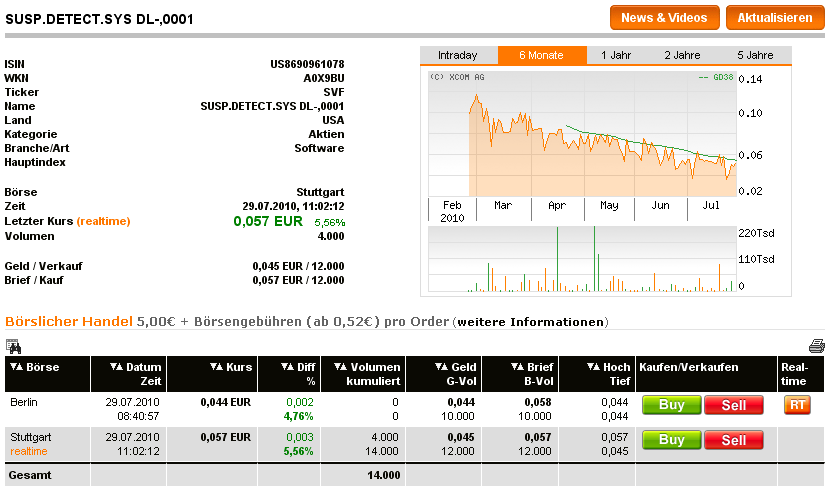
Task: Switch chart to Intraday tab
Action: 457,55
